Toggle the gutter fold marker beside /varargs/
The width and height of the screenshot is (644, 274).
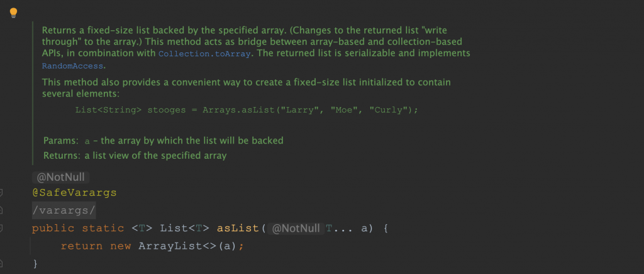tap(2, 210)
